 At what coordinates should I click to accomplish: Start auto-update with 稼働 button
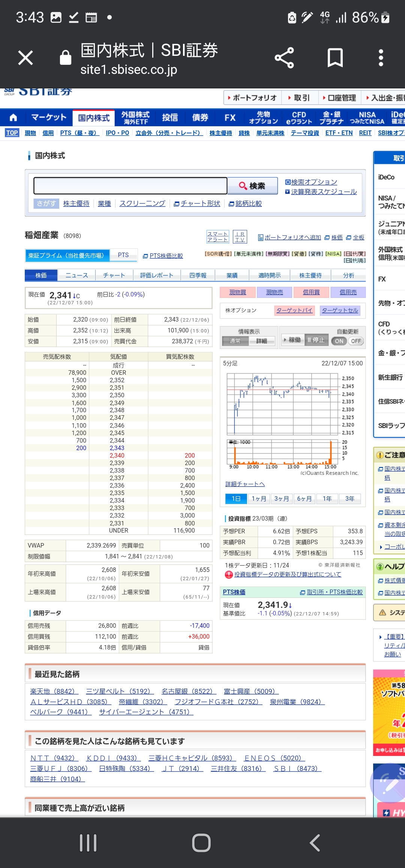click(292, 340)
